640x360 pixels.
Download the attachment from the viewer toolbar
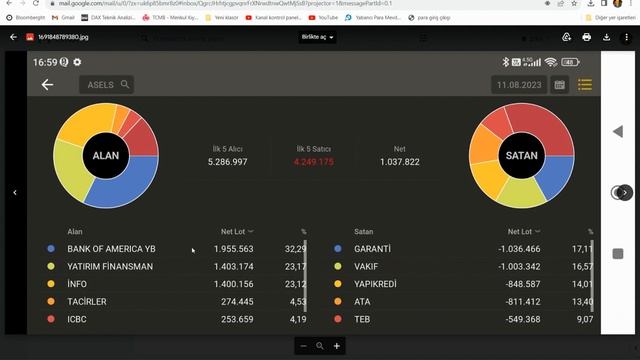[607, 37]
